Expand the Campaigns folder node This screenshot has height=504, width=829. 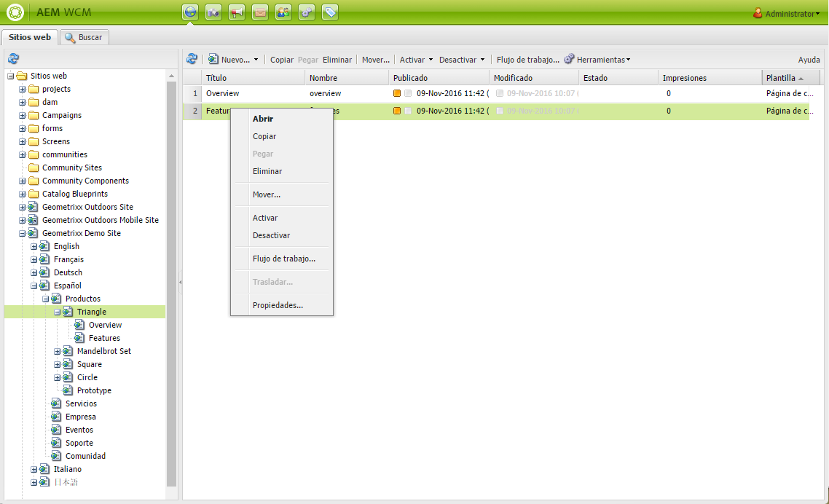coord(22,115)
